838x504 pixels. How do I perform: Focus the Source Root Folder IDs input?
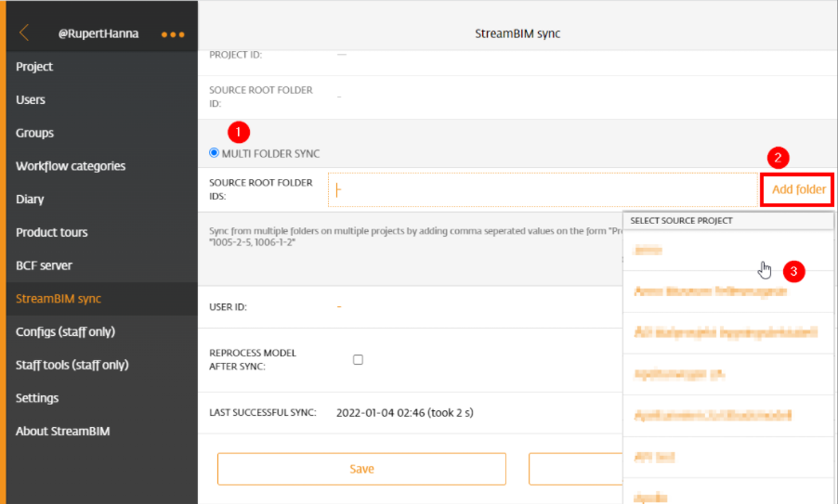[x=543, y=189]
